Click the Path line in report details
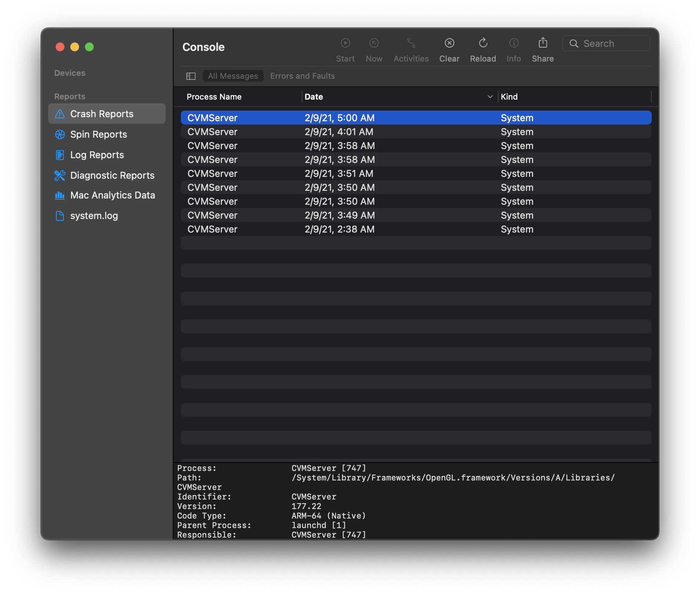 pyautogui.click(x=396, y=478)
